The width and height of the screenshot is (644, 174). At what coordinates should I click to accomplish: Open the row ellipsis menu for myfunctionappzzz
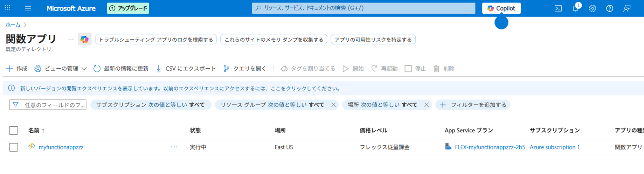point(174,147)
